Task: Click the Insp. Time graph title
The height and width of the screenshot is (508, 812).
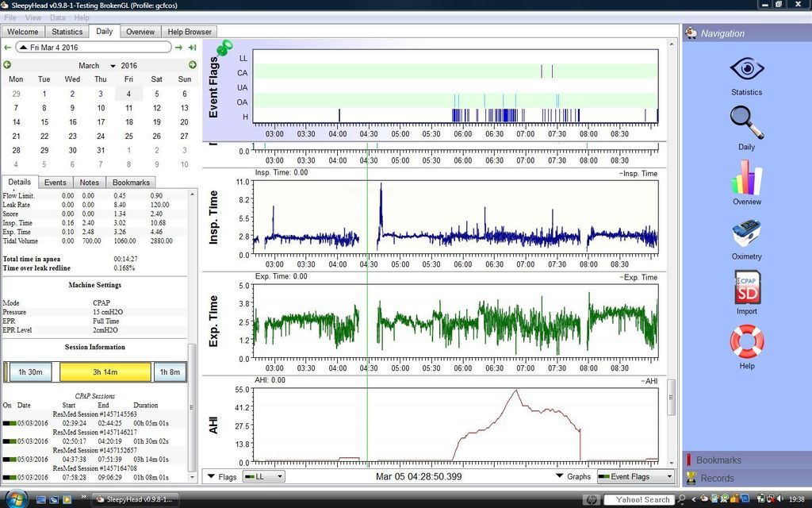Action: coord(213,217)
